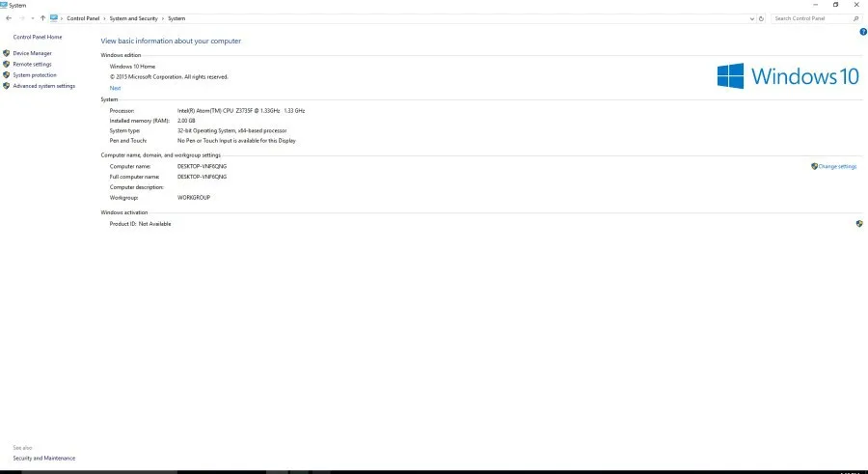This screenshot has width=868, height=474.
Task: Click the Next link under Windows edition
Action: (115, 88)
